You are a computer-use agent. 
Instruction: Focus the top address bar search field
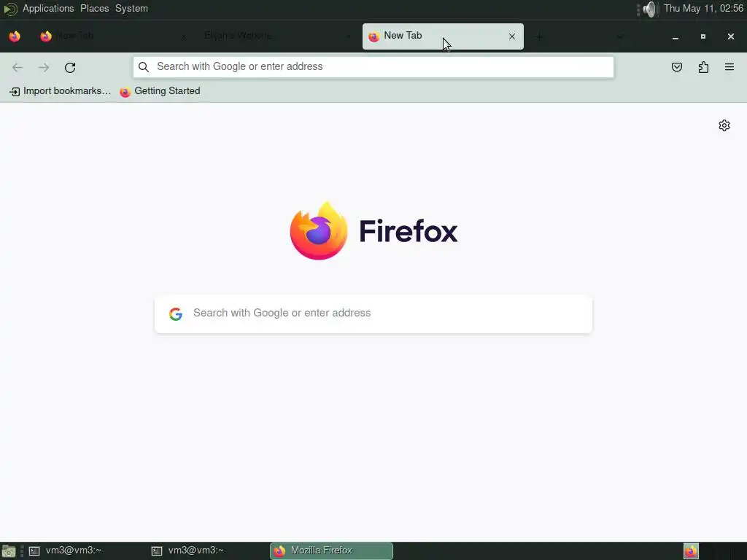pos(373,67)
